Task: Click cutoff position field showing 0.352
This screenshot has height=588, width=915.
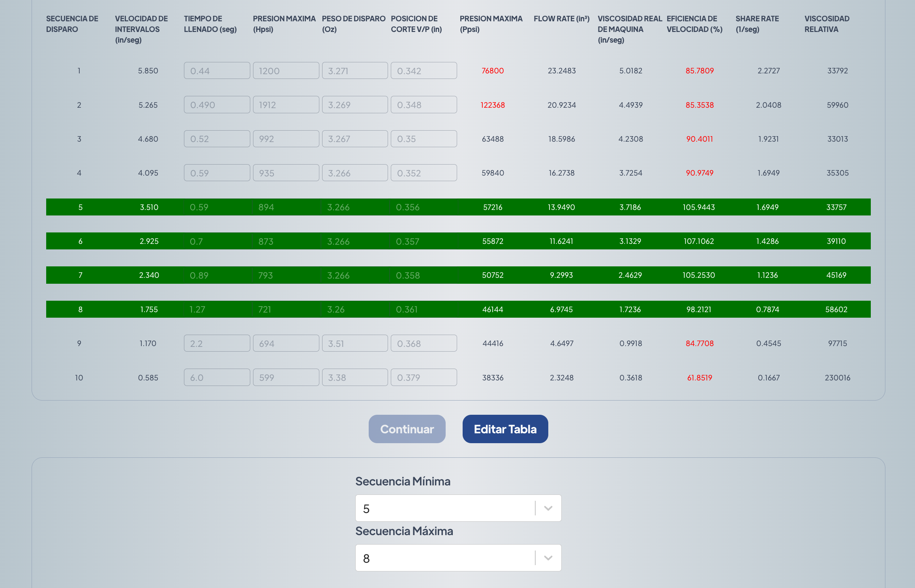Action: 424,173
